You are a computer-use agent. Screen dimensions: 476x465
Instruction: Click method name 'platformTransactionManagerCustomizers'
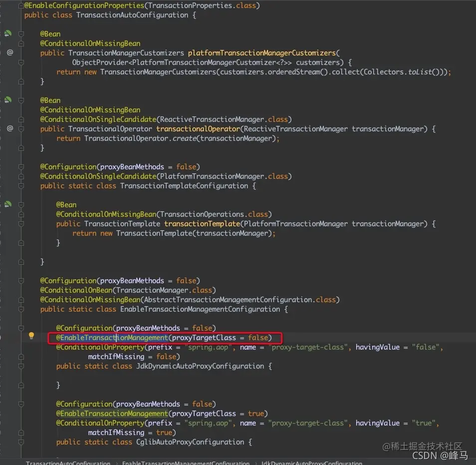(x=261, y=53)
